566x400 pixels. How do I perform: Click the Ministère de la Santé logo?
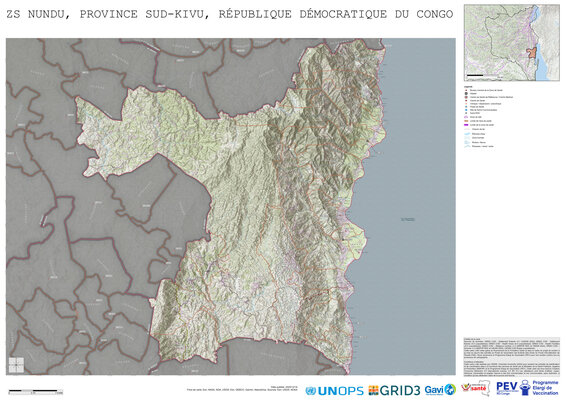point(475,388)
